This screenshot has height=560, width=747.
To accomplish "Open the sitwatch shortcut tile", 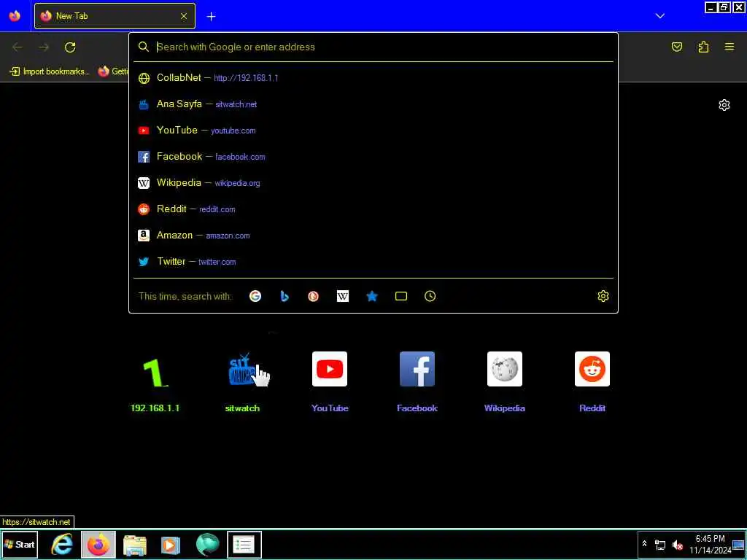I will [242, 381].
